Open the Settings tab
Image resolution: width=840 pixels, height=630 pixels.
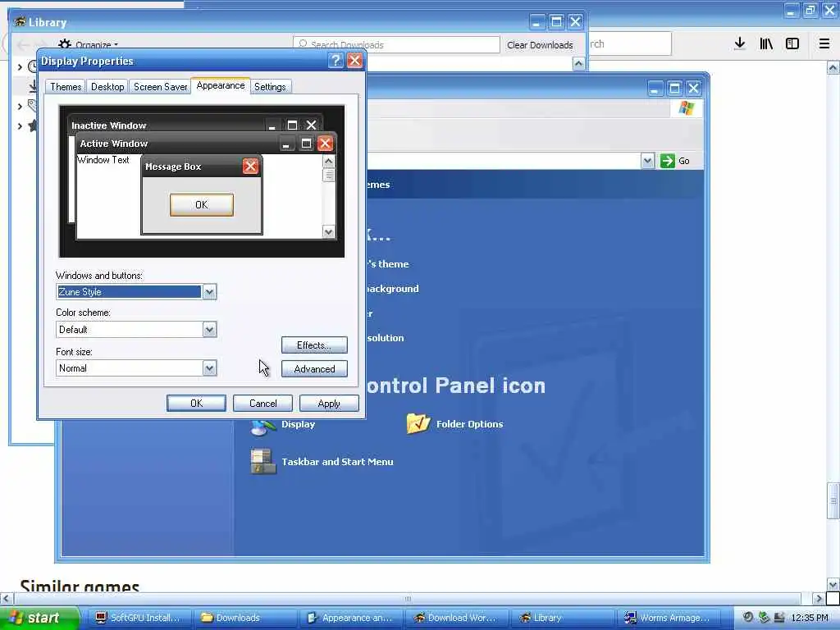pyautogui.click(x=270, y=87)
